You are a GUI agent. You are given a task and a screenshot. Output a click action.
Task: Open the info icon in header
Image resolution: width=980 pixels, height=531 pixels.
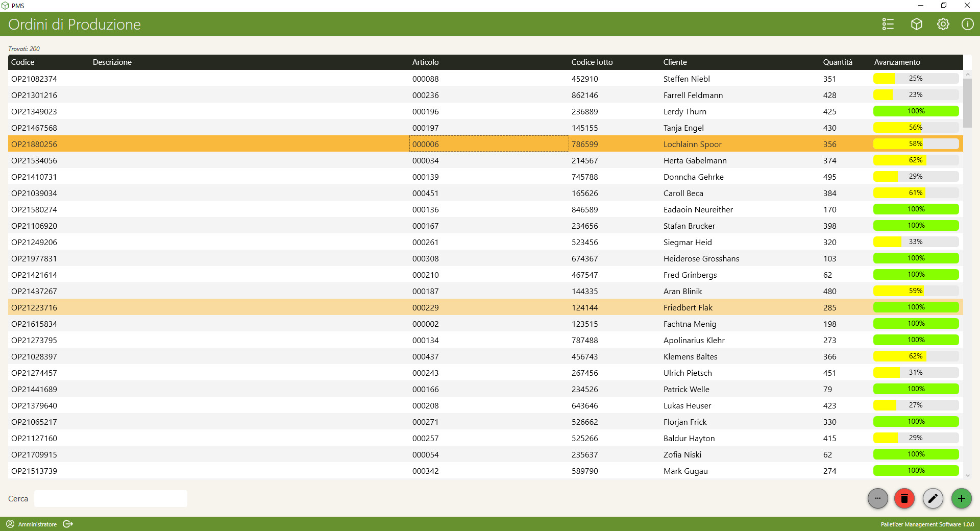(x=967, y=24)
